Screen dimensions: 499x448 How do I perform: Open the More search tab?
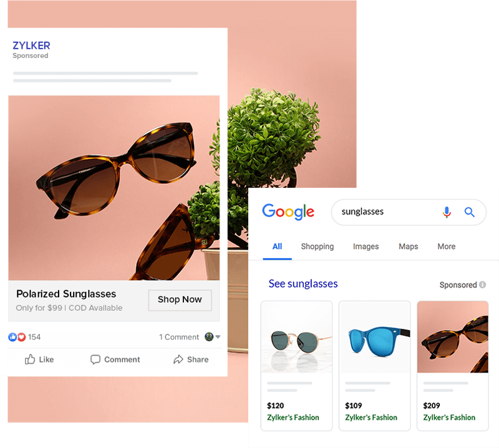pos(446,246)
